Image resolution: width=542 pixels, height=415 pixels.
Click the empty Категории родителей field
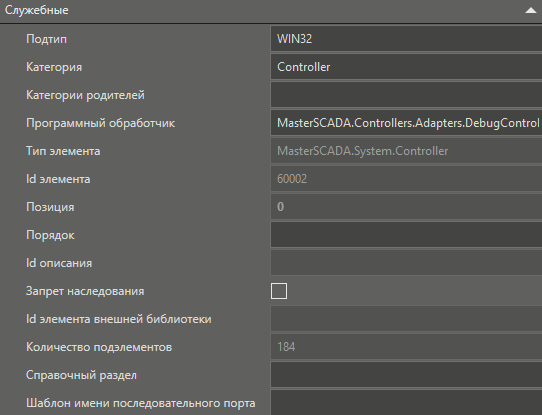click(x=406, y=95)
